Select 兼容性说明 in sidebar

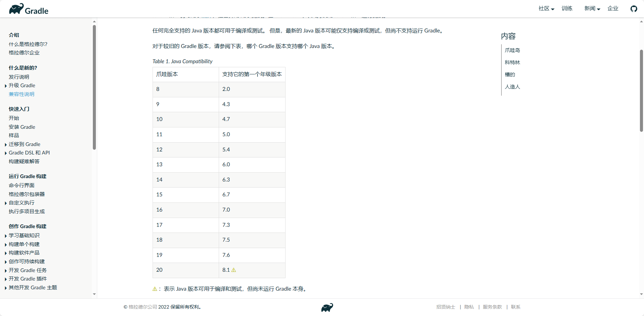coord(22,94)
